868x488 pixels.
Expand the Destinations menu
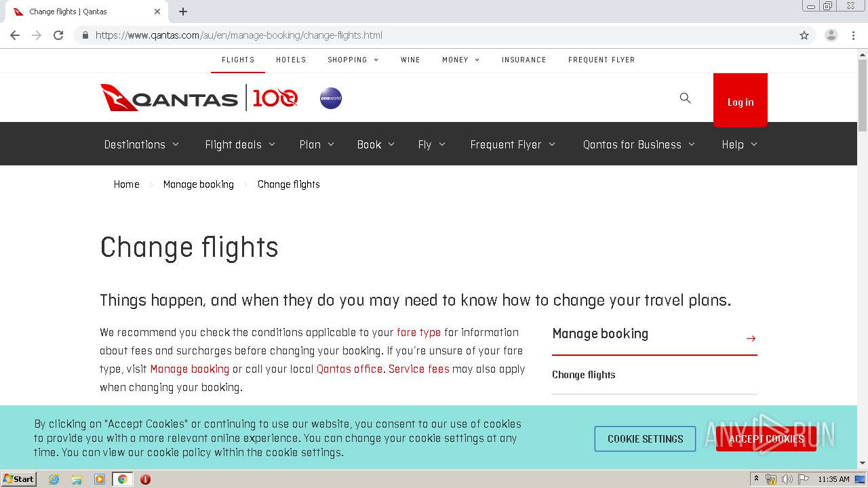(141, 144)
